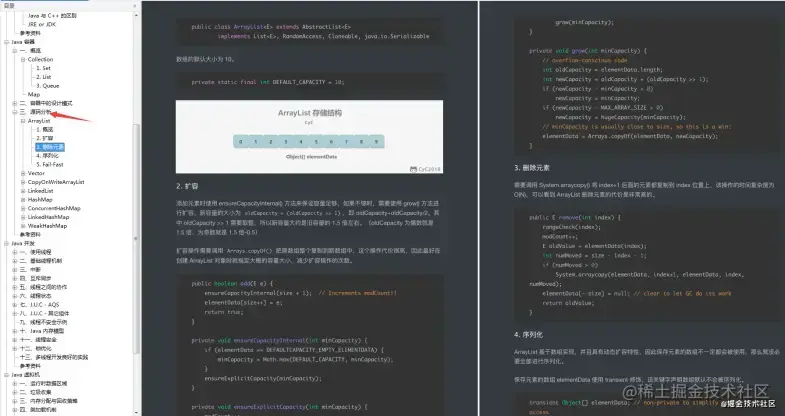Open the LinkedHashMap bookmark
The image size is (785, 416).
click(48, 217)
